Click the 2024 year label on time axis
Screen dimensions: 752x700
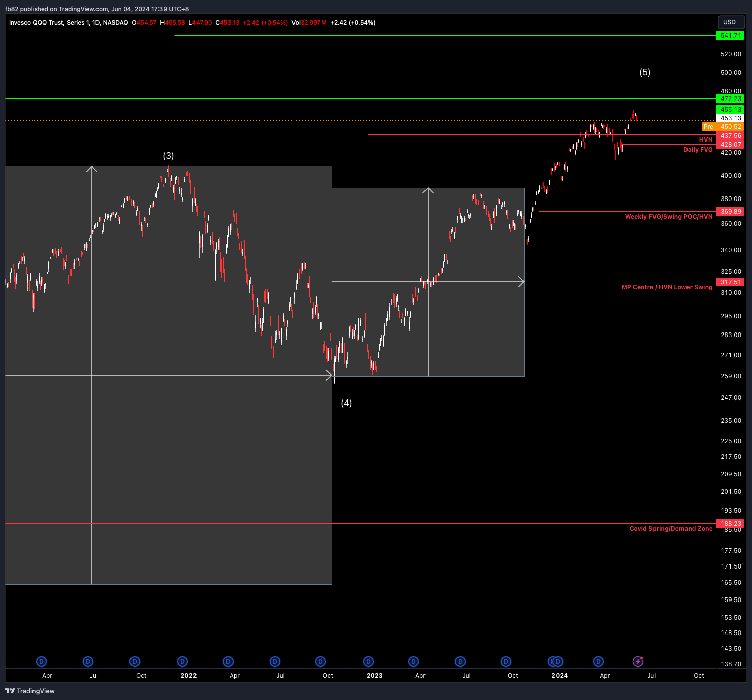pyautogui.click(x=560, y=676)
